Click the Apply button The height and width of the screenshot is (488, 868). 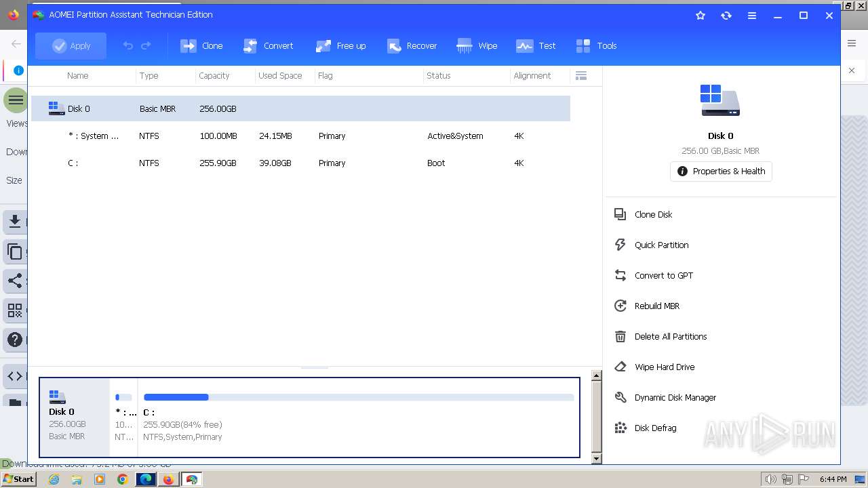(x=71, y=46)
